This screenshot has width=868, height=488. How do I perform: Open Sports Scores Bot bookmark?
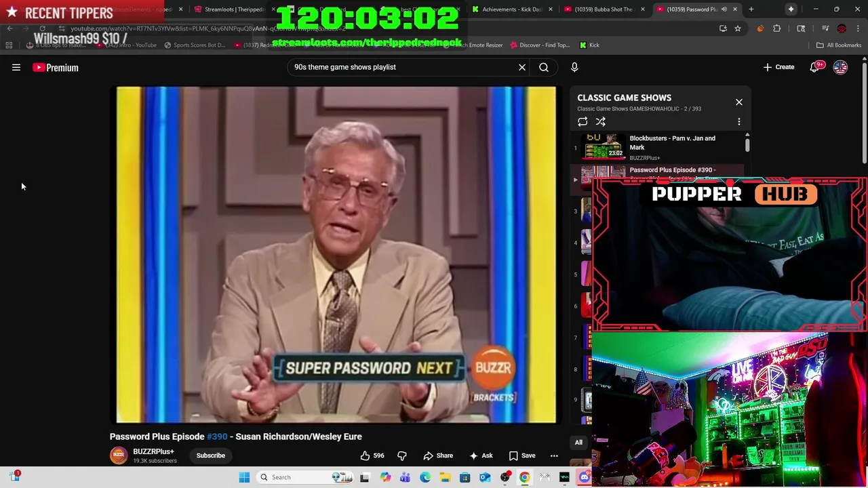[x=195, y=45]
